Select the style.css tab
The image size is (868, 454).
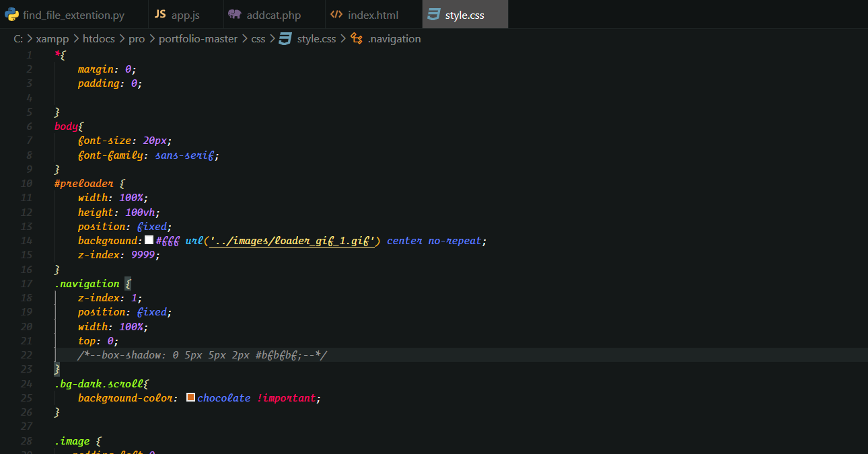(x=465, y=15)
